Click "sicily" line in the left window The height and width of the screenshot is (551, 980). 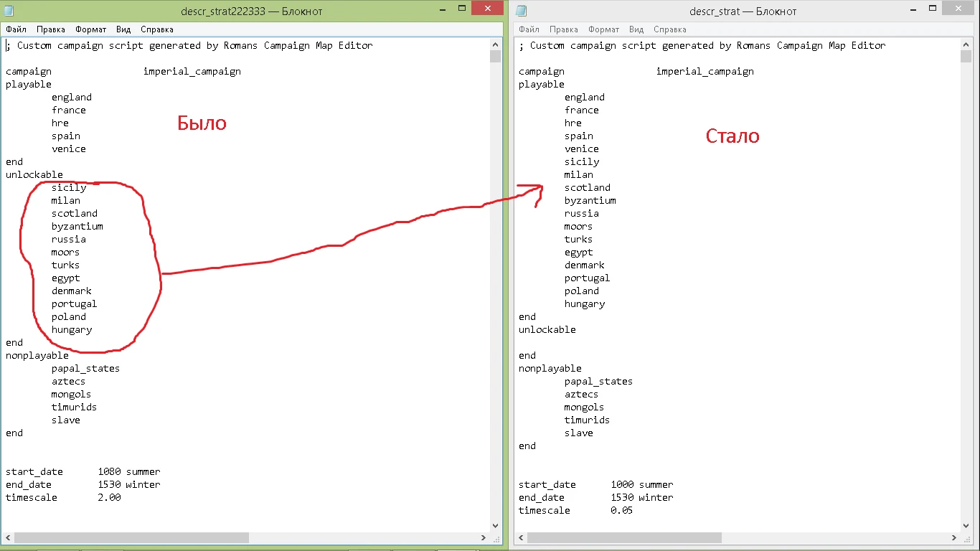click(69, 187)
